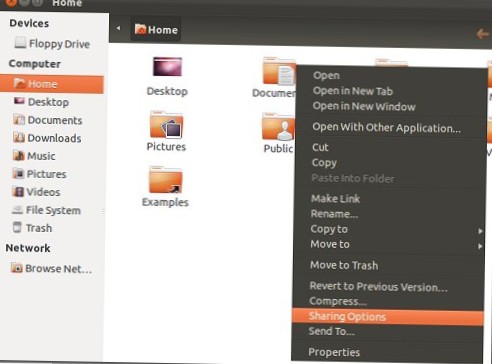The image size is (492, 364).
Task: Expand the Copy to submenu arrow
Action: click(x=480, y=231)
